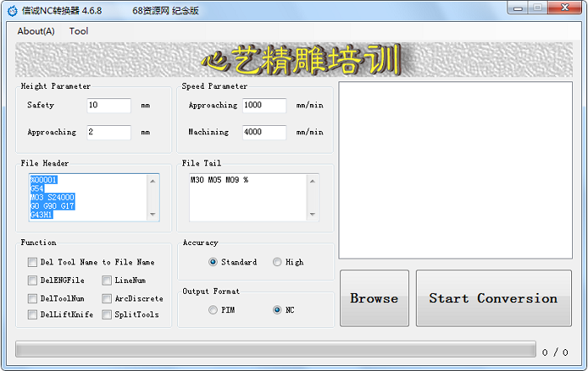The width and height of the screenshot is (588, 371).
Task: Click the Approaching speed input field
Action: click(264, 106)
